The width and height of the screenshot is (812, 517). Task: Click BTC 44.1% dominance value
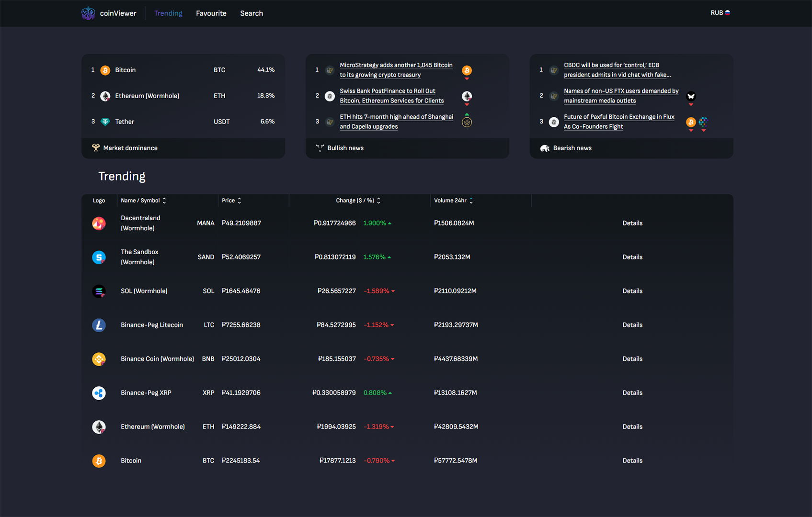tap(266, 70)
